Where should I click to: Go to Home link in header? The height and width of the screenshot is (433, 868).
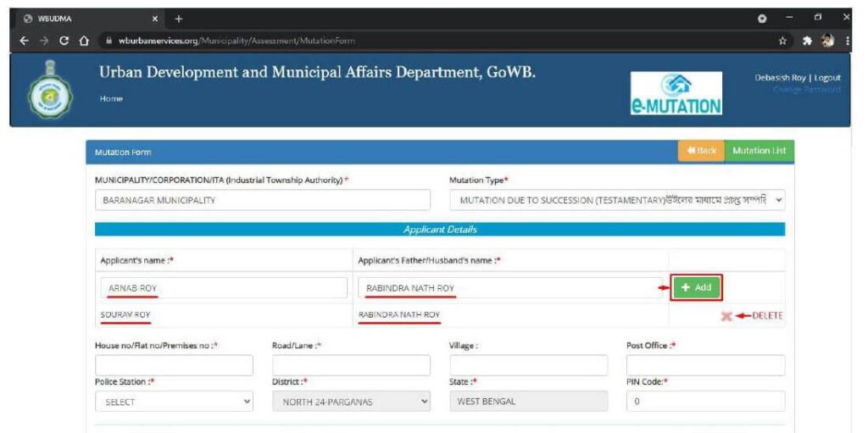coord(111,98)
